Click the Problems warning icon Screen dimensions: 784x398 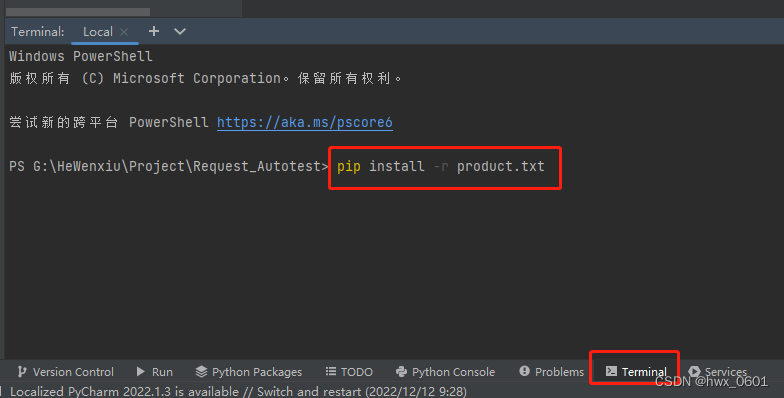point(524,371)
